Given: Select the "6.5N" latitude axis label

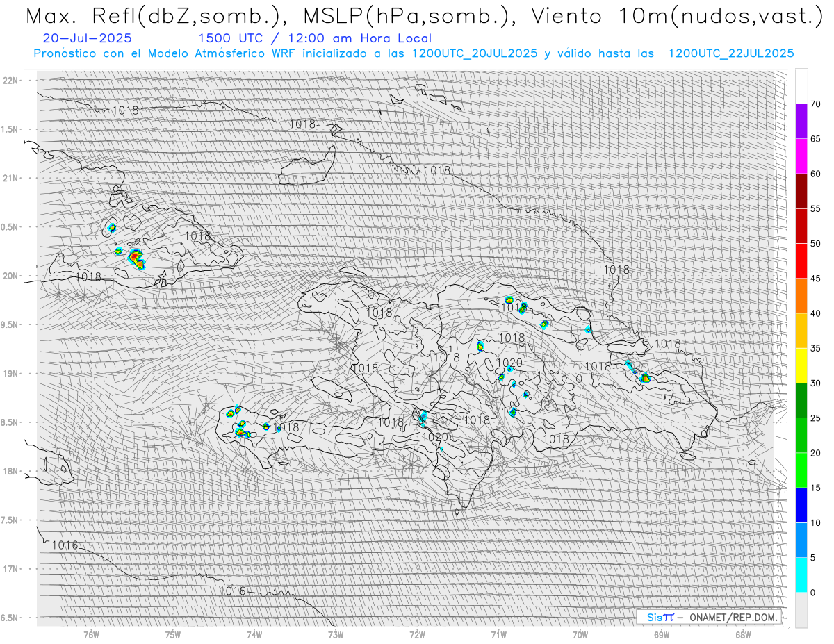Looking at the screenshot, I should pos(10,618).
